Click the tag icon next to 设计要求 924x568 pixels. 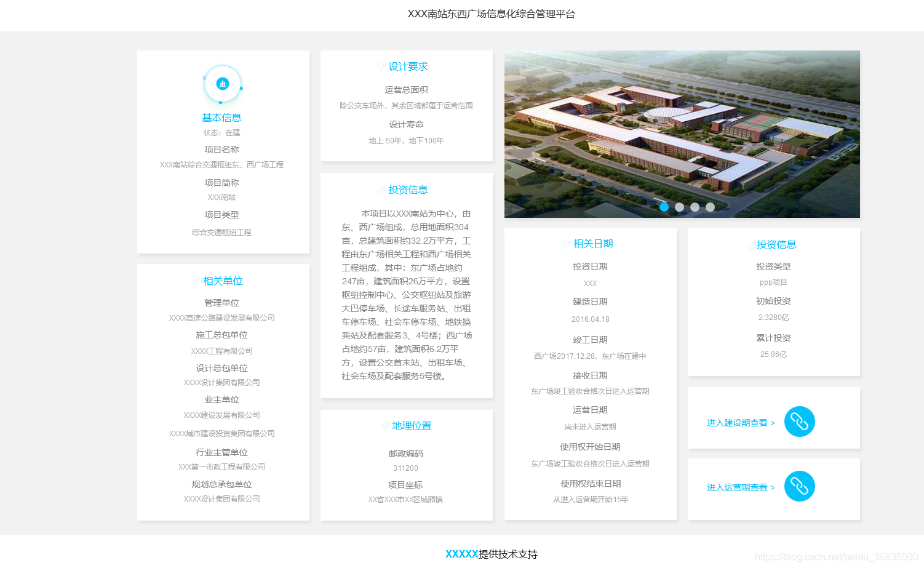coord(381,66)
